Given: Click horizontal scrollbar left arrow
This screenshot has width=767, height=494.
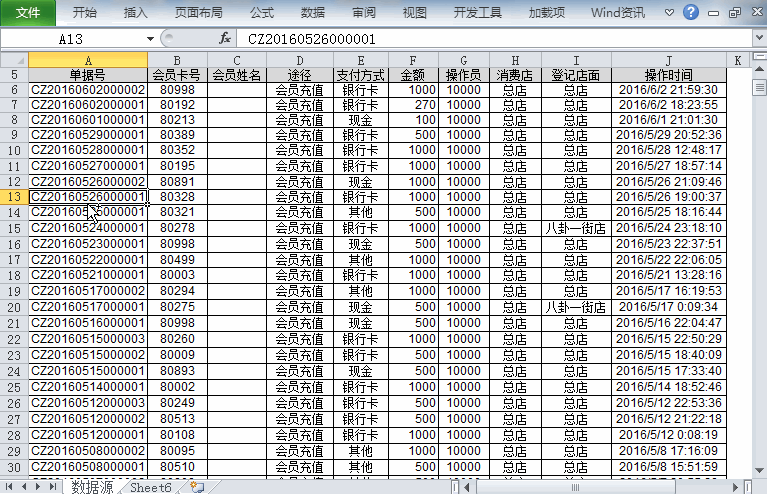Looking at the screenshot, I should (x=467, y=487).
